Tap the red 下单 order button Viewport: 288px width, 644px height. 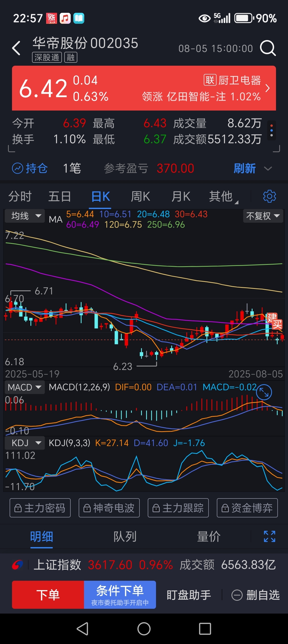tap(48, 595)
